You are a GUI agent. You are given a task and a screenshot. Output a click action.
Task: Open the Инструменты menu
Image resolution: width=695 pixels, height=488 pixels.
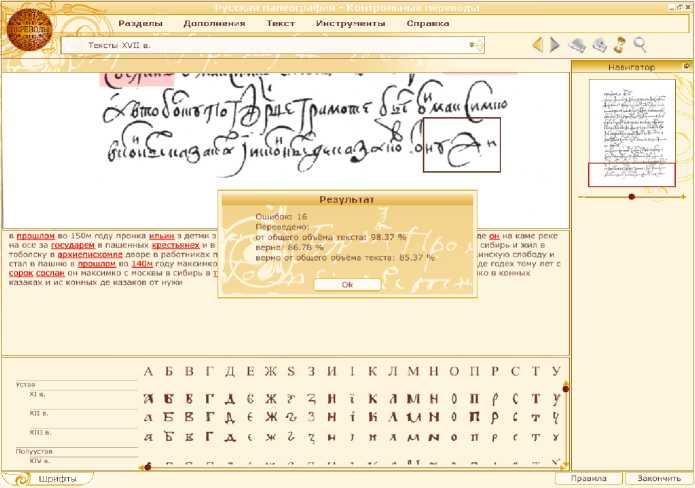(350, 23)
